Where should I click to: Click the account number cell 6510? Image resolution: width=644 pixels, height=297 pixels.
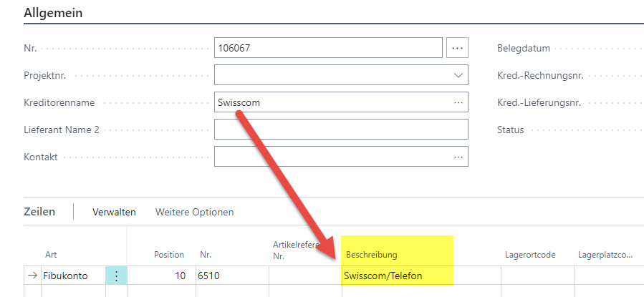pos(233,276)
